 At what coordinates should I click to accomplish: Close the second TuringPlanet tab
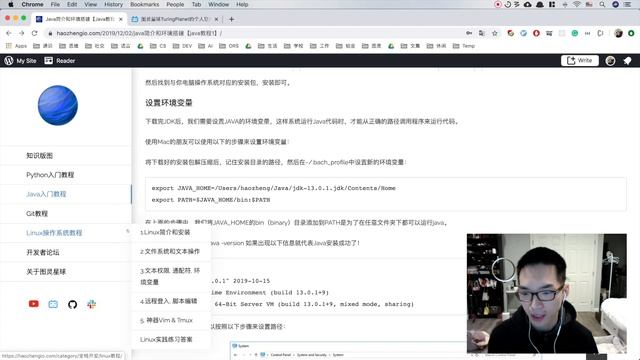point(216,19)
